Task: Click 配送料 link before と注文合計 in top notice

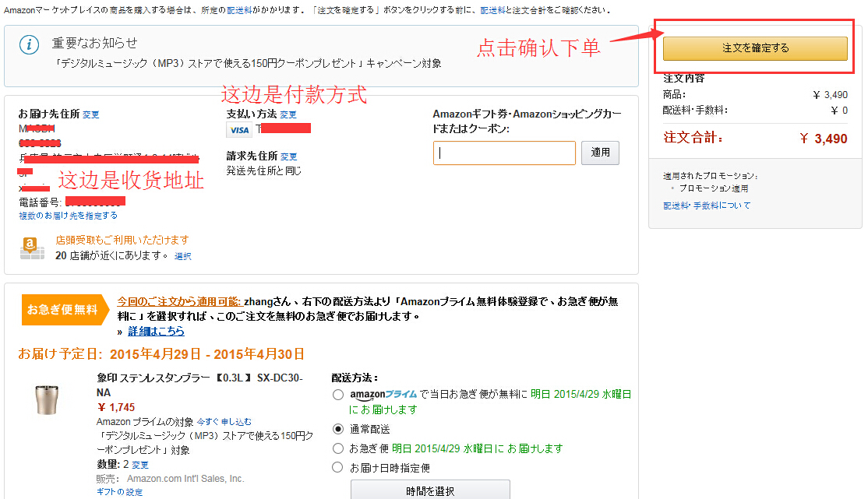Action: (x=492, y=11)
